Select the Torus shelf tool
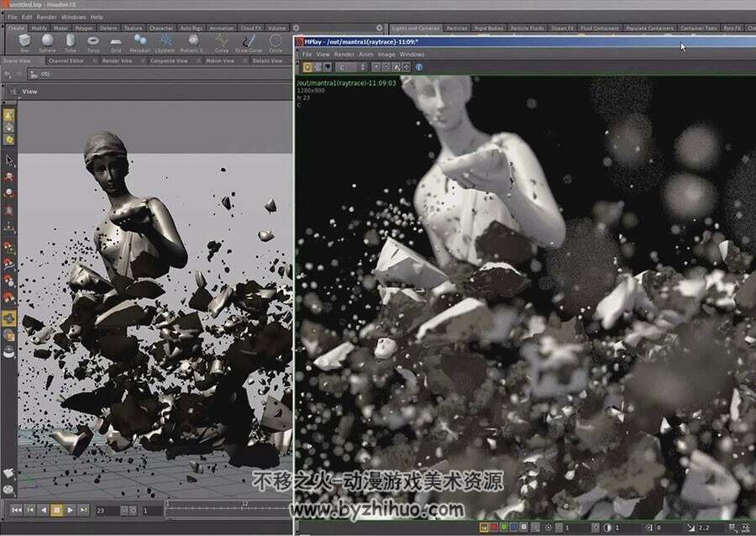This screenshot has height=536, width=756. click(93, 43)
